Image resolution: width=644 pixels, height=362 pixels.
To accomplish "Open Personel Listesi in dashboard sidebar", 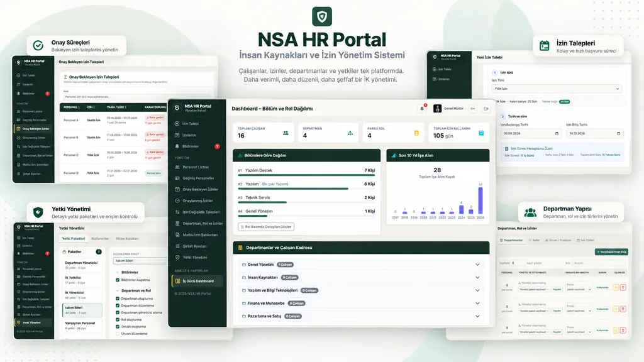I will pos(196,167).
